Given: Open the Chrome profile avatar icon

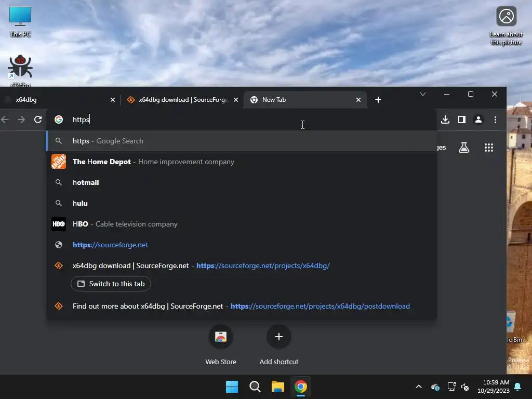Looking at the screenshot, I should (x=478, y=119).
